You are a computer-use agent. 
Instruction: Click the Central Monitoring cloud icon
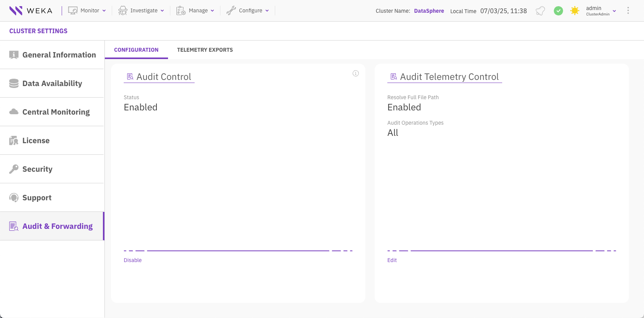pos(14,112)
